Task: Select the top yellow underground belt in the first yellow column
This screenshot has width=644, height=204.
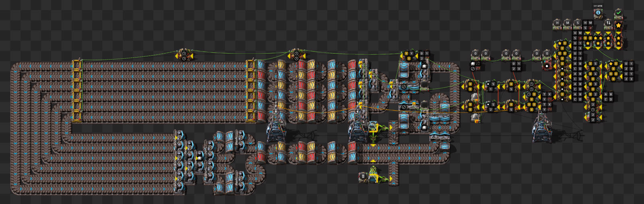Action: point(281,64)
